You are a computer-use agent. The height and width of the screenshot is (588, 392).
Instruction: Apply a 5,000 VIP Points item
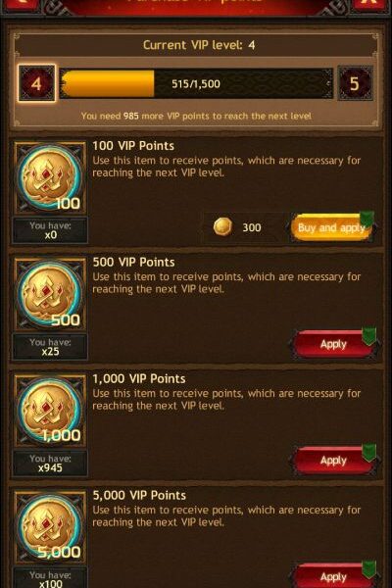(x=333, y=575)
